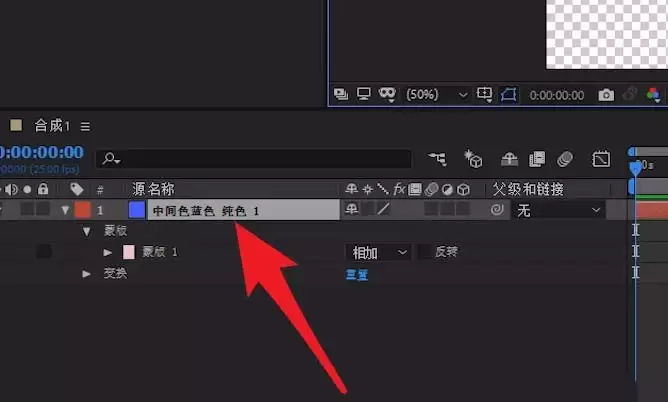Click the snapshot camera icon

606,95
